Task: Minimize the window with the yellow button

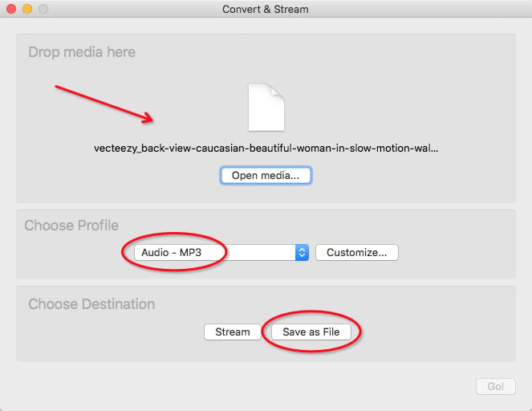Action: point(27,9)
